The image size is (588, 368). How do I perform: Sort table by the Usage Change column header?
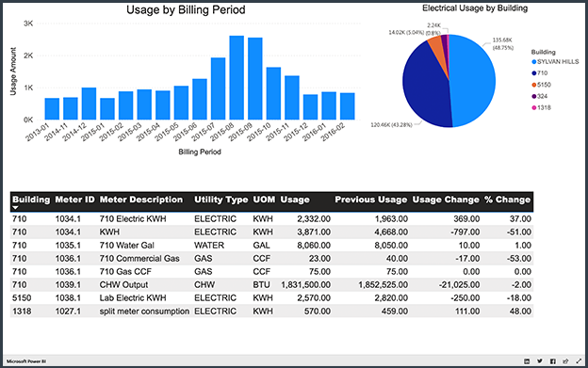pos(446,200)
